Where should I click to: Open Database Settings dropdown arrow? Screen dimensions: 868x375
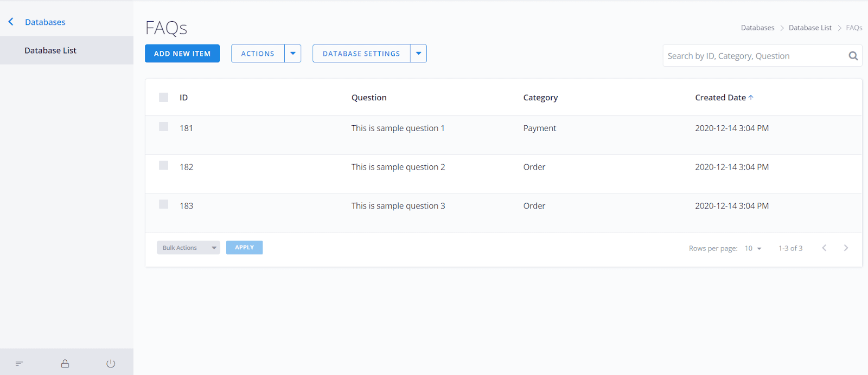click(418, 54)
